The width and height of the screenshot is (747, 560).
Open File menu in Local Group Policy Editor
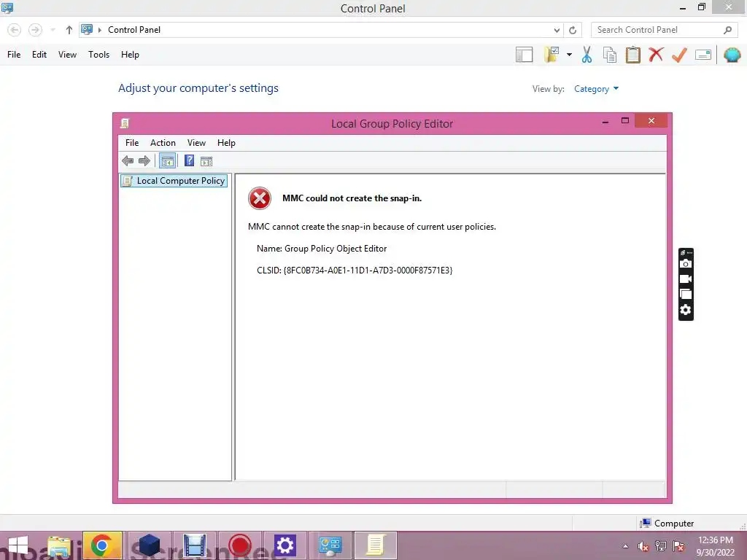(x=132, y=143)
